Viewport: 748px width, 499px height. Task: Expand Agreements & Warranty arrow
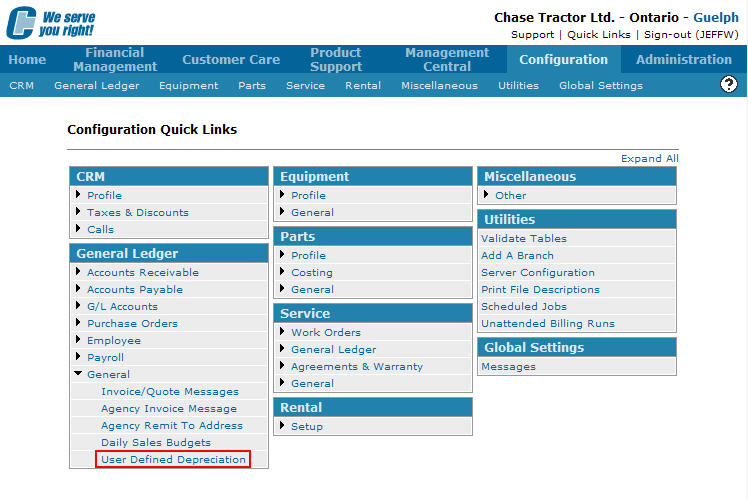[x=282, y=366]
